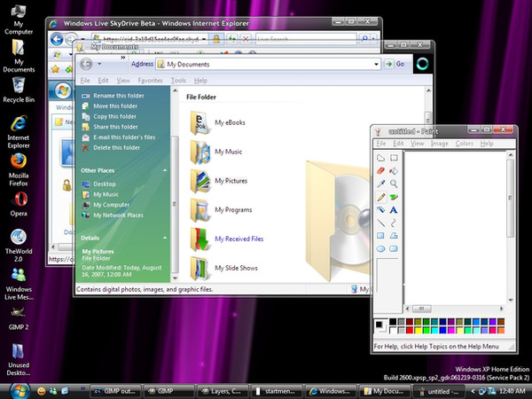The width and height of the screenshot is (532, 399).
Task: Open the File menu in My Documents
Action: tap(85, 81)
